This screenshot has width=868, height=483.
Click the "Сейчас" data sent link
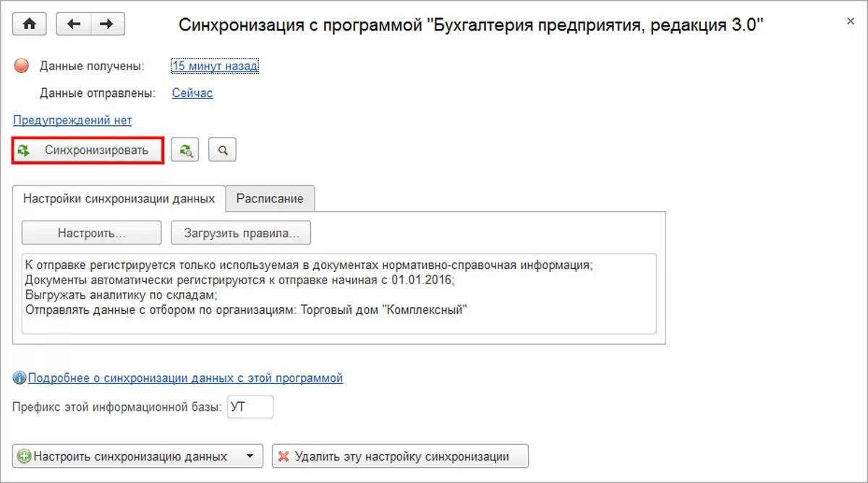[x=192, y=93]
